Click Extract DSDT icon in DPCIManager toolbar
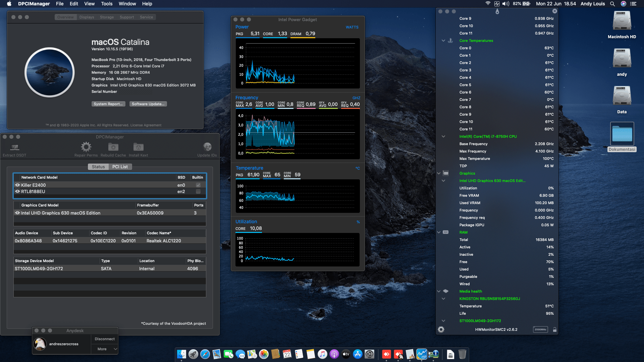This screenshot has width=644, height=362. (x=14, y=147)
